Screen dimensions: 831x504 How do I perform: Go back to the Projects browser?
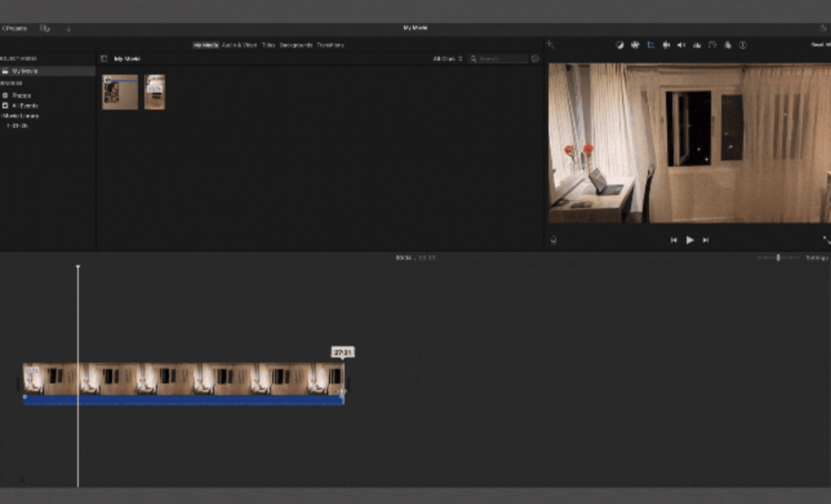15,28
